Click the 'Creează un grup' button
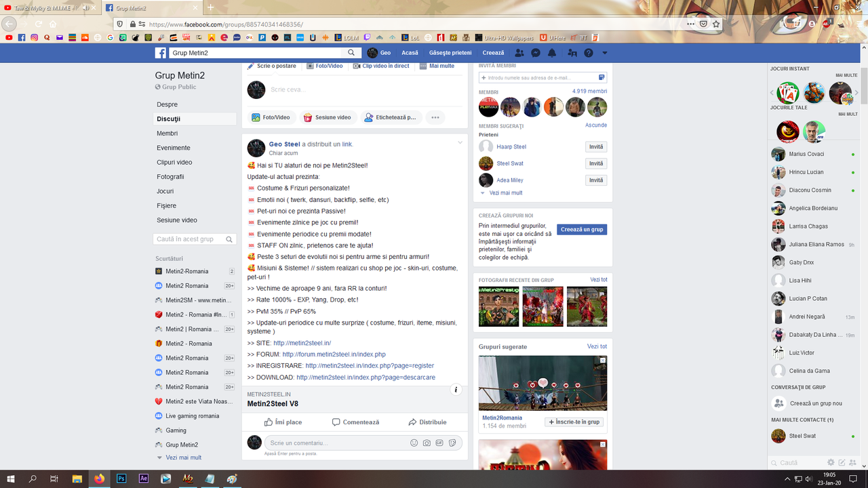Screen dimensions: 868x488 coord(582,230)
